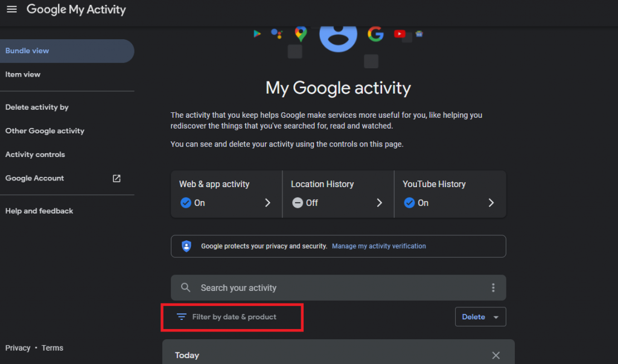Expand Web & app activity chevron
Image resolution: width=618 pixels, height=364 pixels.
pyautogui.click(x=267, y=203)
